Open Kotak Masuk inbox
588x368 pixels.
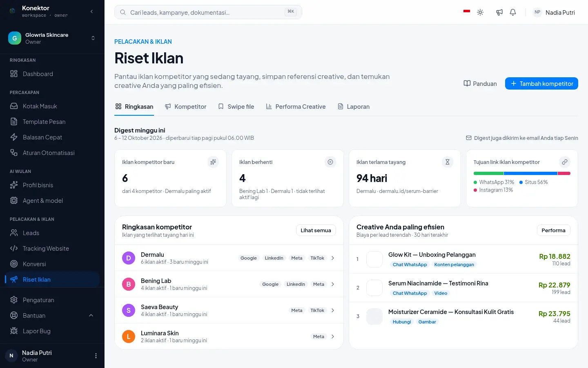(x=52, y=106)
